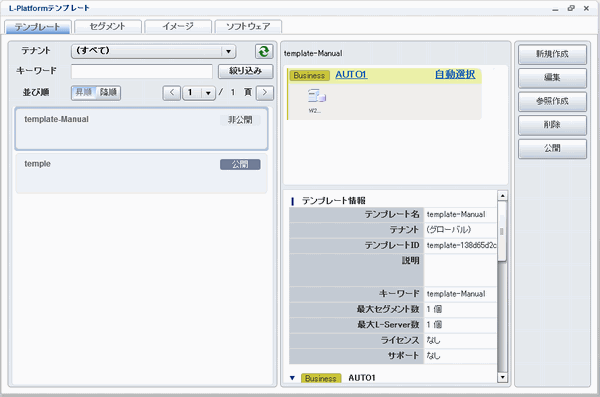Select the temple list entry
Screen dimensions: 600x397
[x=142, y=173]
